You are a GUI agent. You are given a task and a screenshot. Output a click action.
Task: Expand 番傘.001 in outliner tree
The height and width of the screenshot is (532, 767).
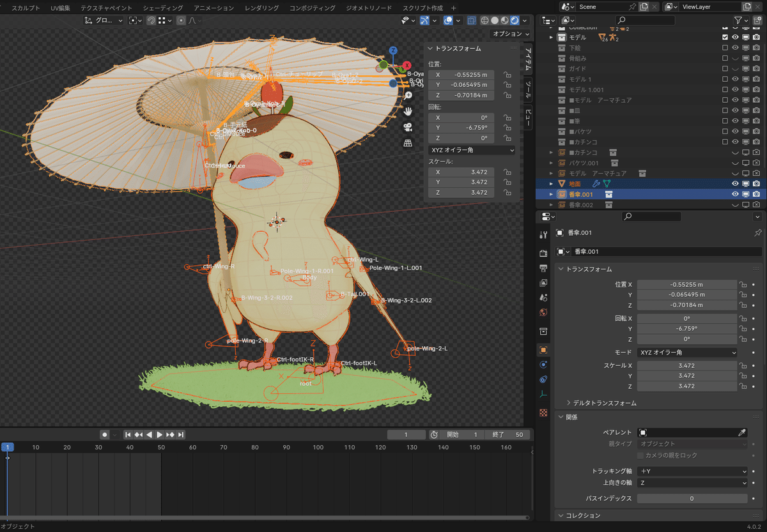(552, 194)
